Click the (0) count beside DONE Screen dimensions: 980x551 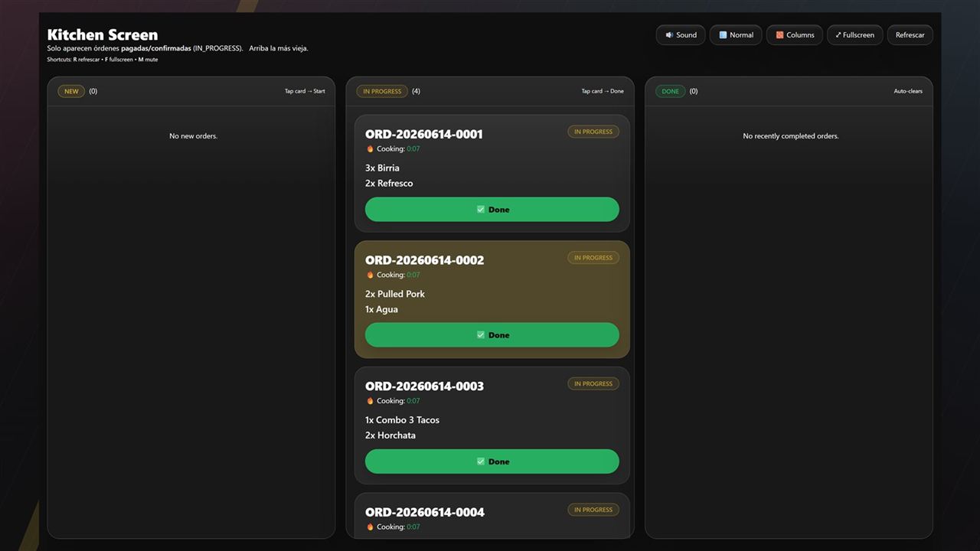[694, 91]
